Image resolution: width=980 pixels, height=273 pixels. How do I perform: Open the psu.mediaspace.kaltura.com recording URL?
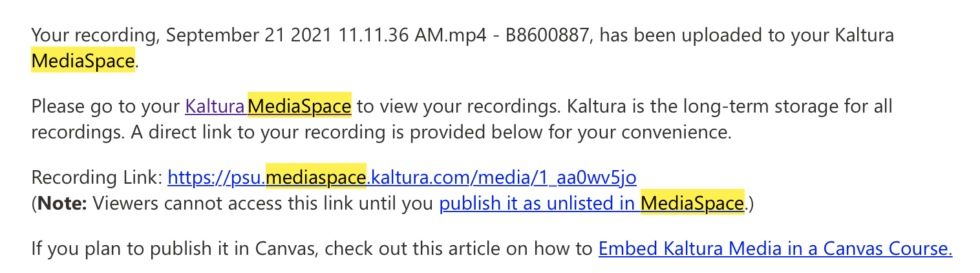pyautogui.click(x=402, y=177)
